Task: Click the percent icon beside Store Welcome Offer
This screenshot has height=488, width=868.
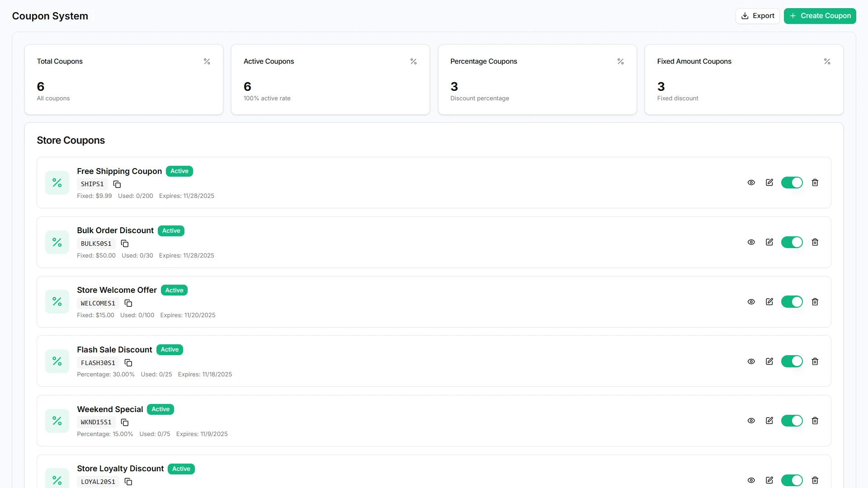Action: click(57, 302)
